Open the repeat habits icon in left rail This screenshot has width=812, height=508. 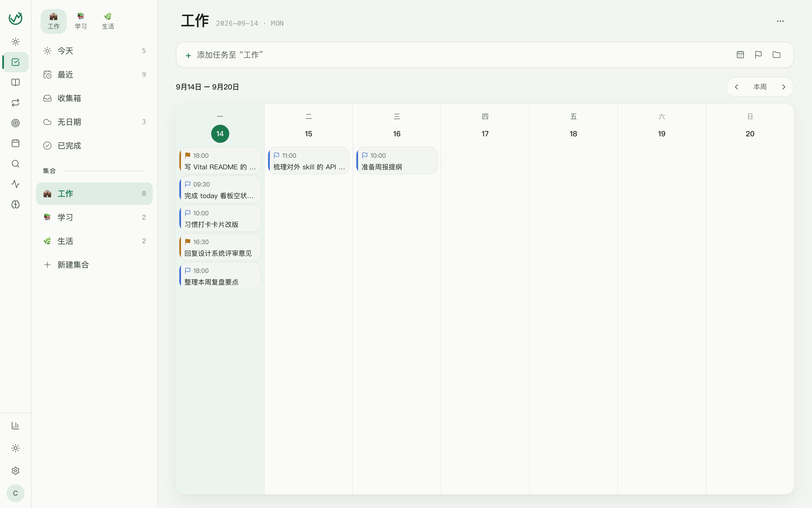pyautogui.click(x=16, y=103)
